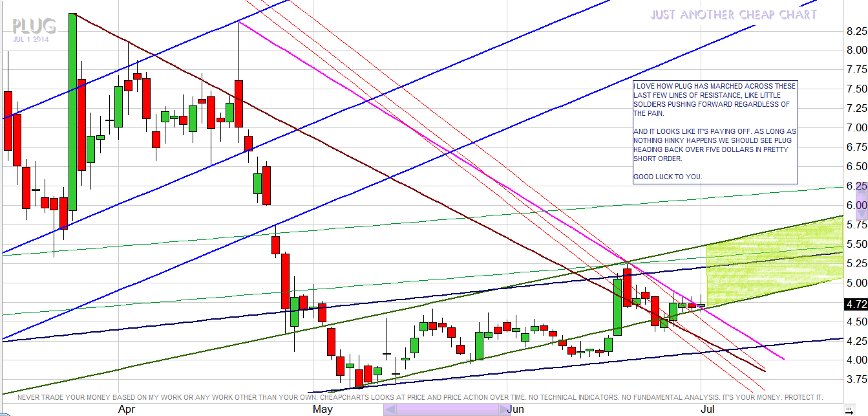Click the current price tag 4.72
Viewport: 868px width, 416px height.
(856, 303)
